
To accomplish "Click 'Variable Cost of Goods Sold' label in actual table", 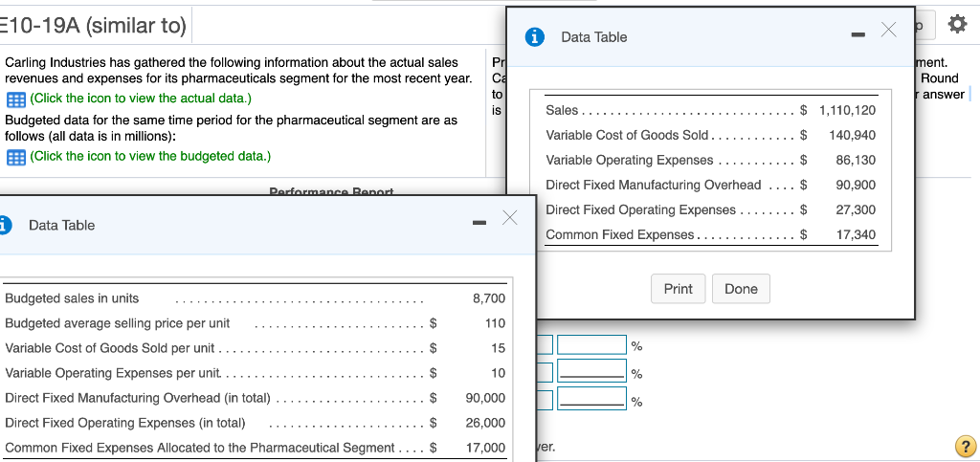I will click(x=627, y=136).
